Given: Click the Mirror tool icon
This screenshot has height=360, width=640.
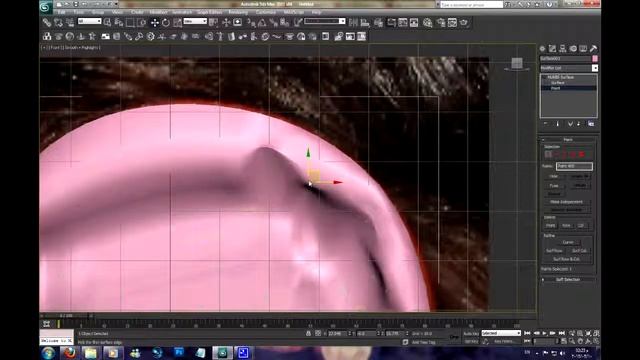Looking at the screenshot, I should click(x=353, y=22).
